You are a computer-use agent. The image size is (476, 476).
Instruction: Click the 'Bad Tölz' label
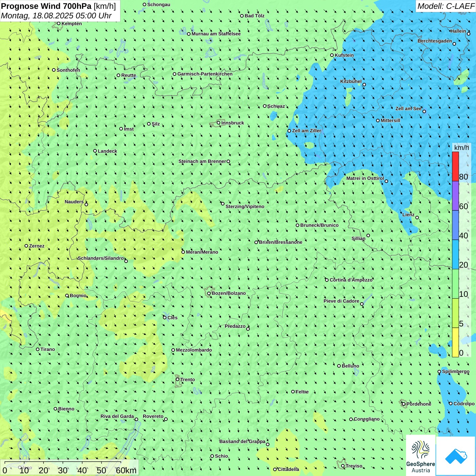coord(254,16)
